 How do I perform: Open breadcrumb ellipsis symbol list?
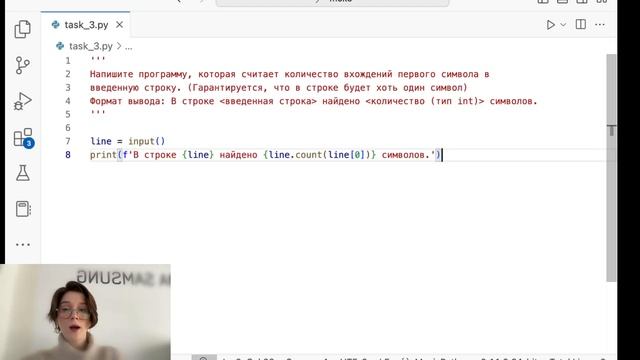(129, 47)
